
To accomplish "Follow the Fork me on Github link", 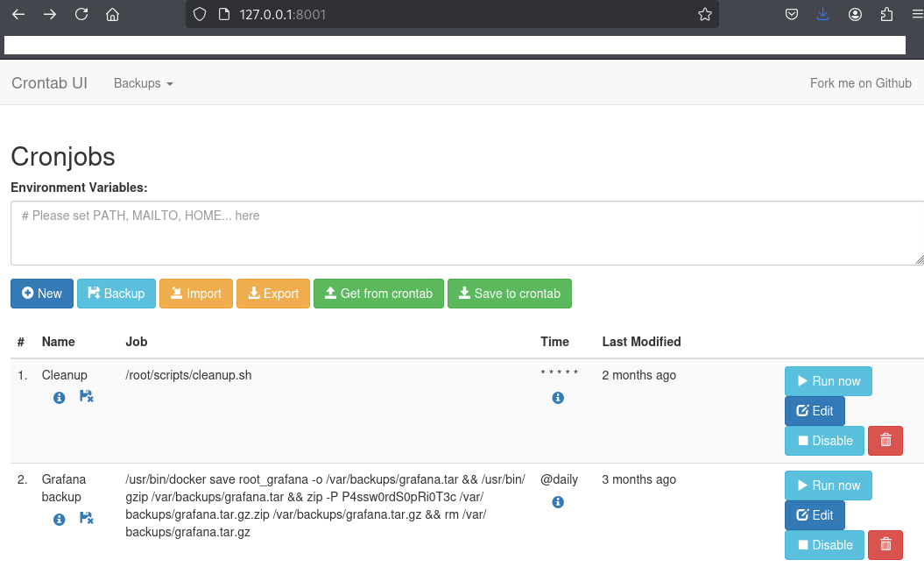I will pyautogui.click(x=860, y=83).
